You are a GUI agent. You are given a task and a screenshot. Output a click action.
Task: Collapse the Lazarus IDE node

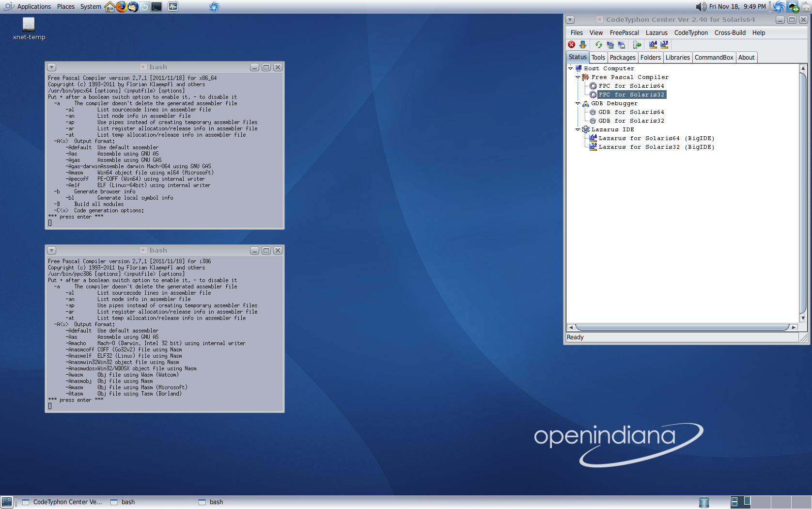578,129
